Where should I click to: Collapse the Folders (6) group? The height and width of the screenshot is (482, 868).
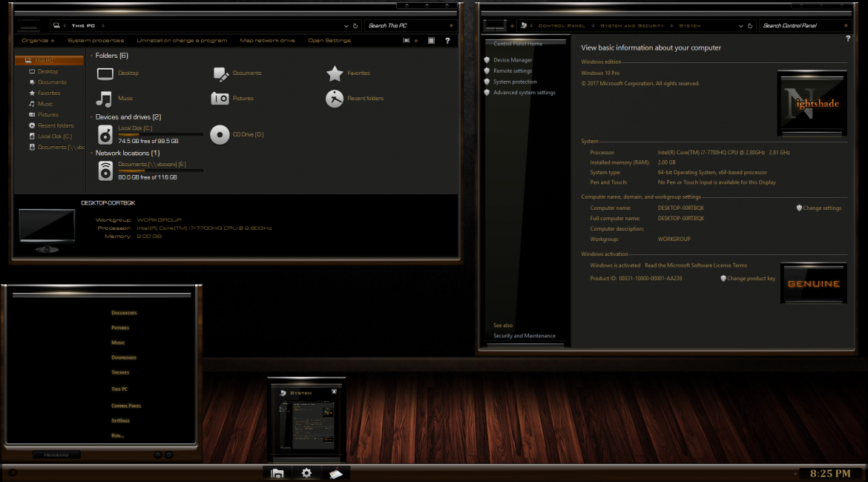[91, 56]
